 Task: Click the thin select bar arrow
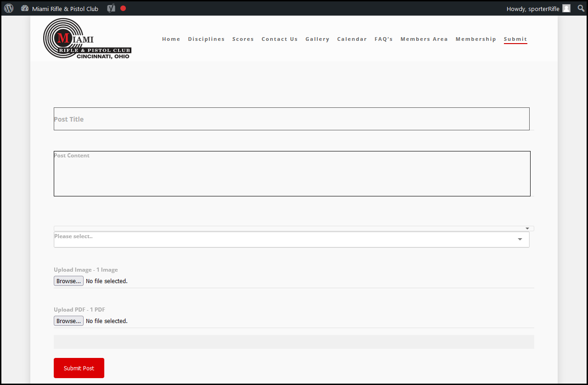(527, 229)
